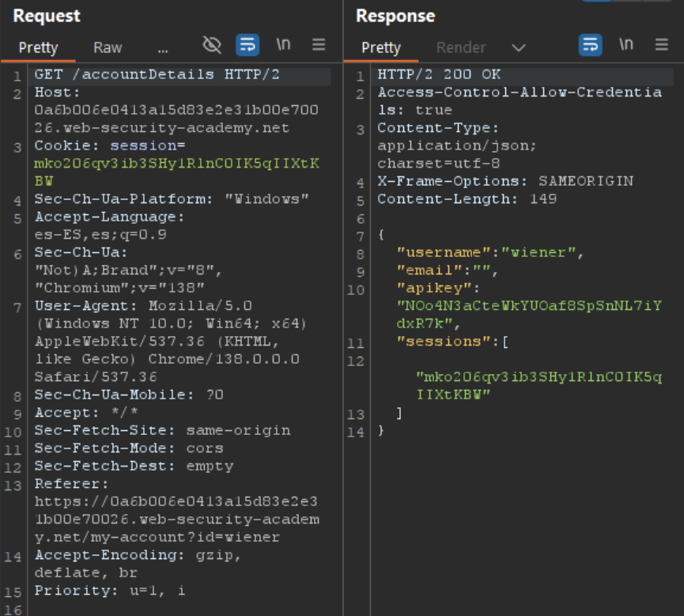The image size is (684, 616).
Task: Switch to the Render tab in Response
Action: coord(461,47)
